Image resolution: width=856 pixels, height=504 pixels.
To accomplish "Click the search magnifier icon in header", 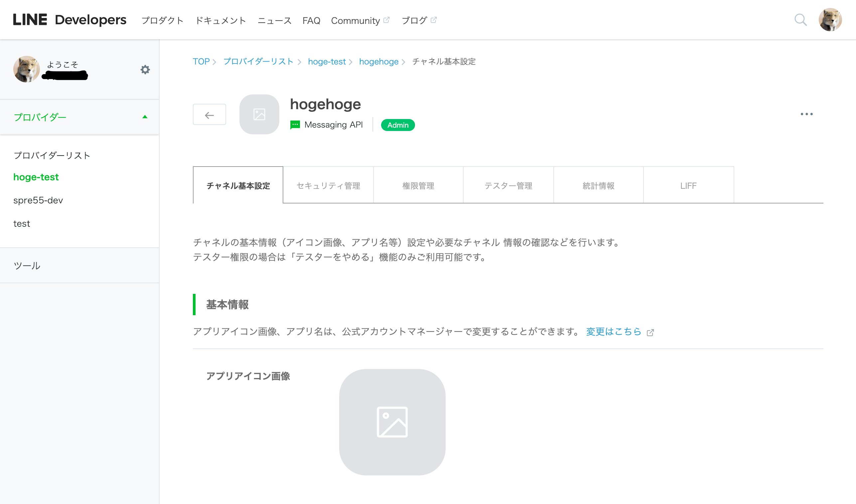I will tap(800, 20).
